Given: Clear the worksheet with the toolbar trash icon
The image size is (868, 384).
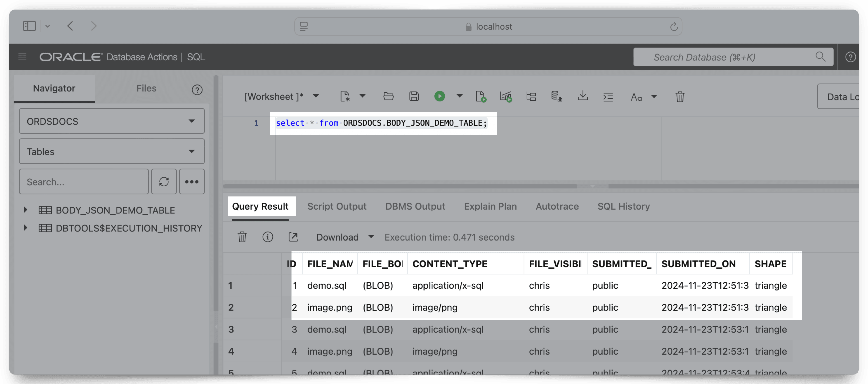Looking at the screenshot, I should click(x=680, y=97).
